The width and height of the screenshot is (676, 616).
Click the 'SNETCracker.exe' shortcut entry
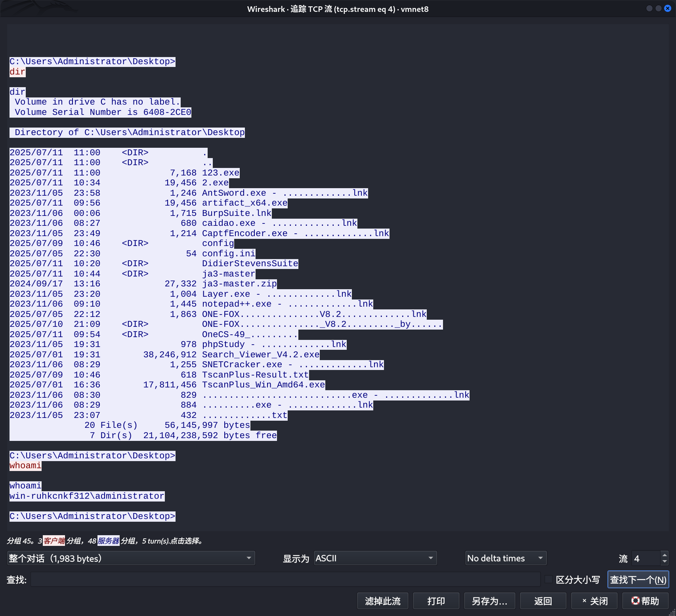[293, 364]
